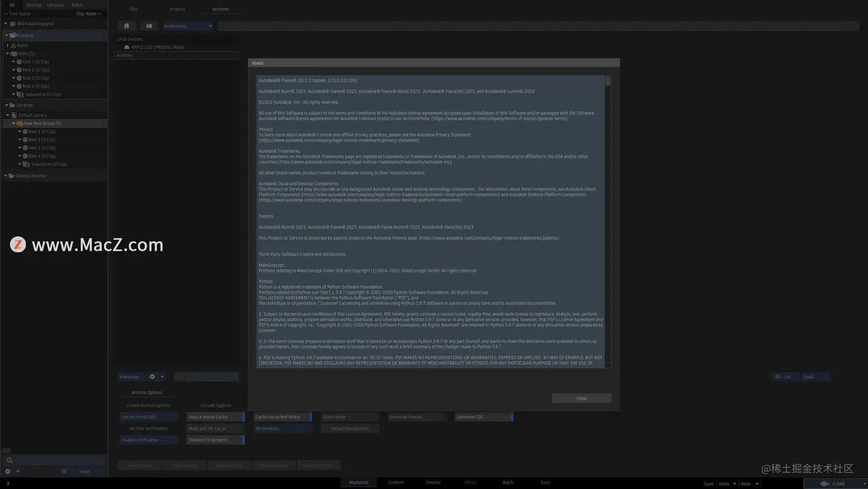Open the Conform tab at bottom
Image resolution: width=868 pixels, height=489 pixels.
coord(396,483)
